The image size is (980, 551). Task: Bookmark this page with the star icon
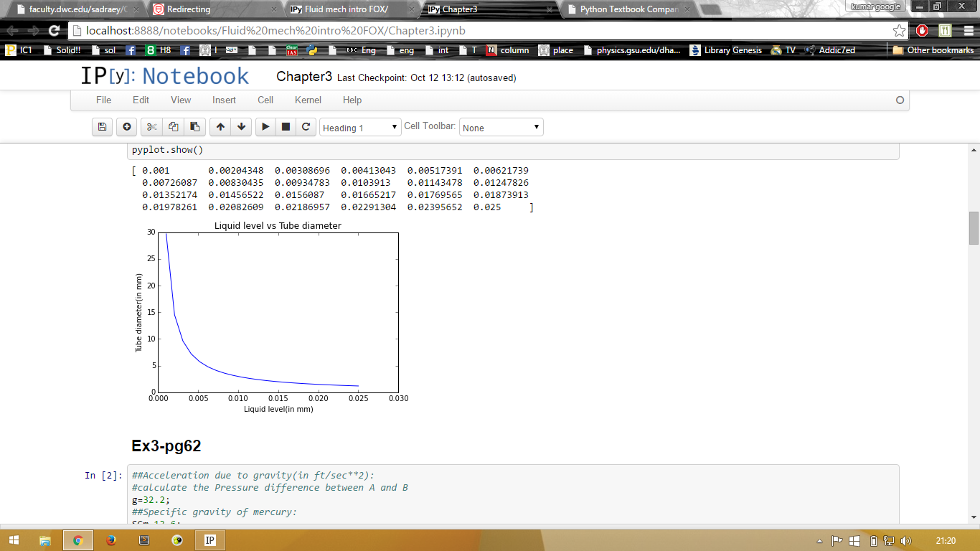[899, 31]
